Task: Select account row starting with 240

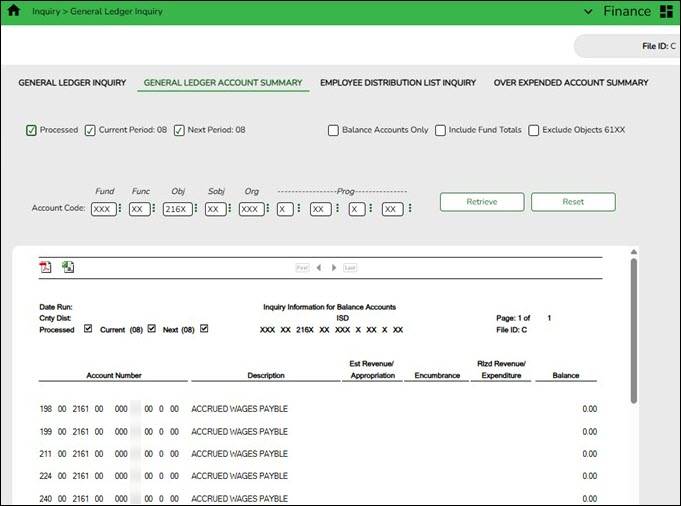Action: pyautogui.click(x=318, y=499)
